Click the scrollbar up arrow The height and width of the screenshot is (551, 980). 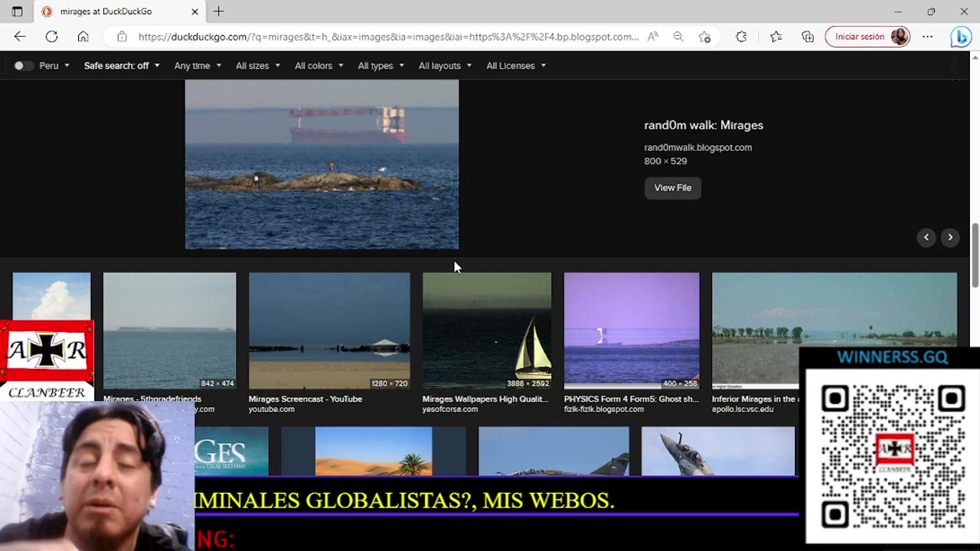coord(975,57)
